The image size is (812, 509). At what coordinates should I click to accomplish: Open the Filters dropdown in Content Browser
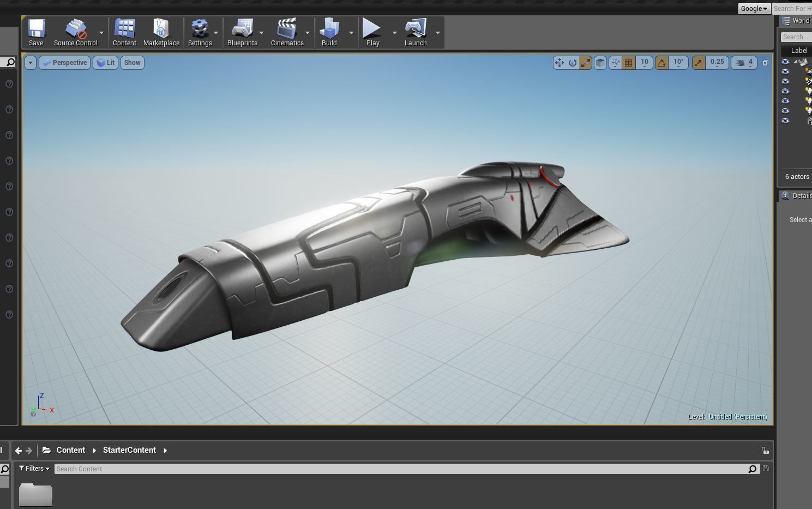[34, 469]
